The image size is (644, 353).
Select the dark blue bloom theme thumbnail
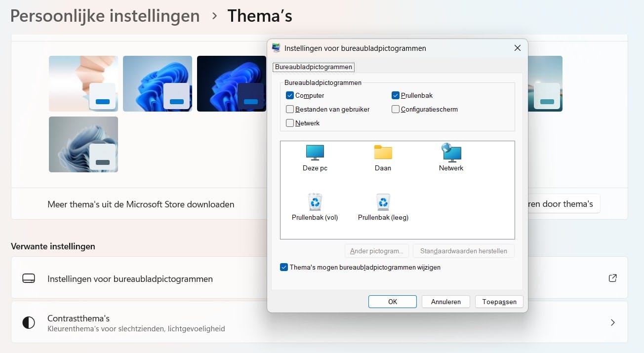click(231, 83)
